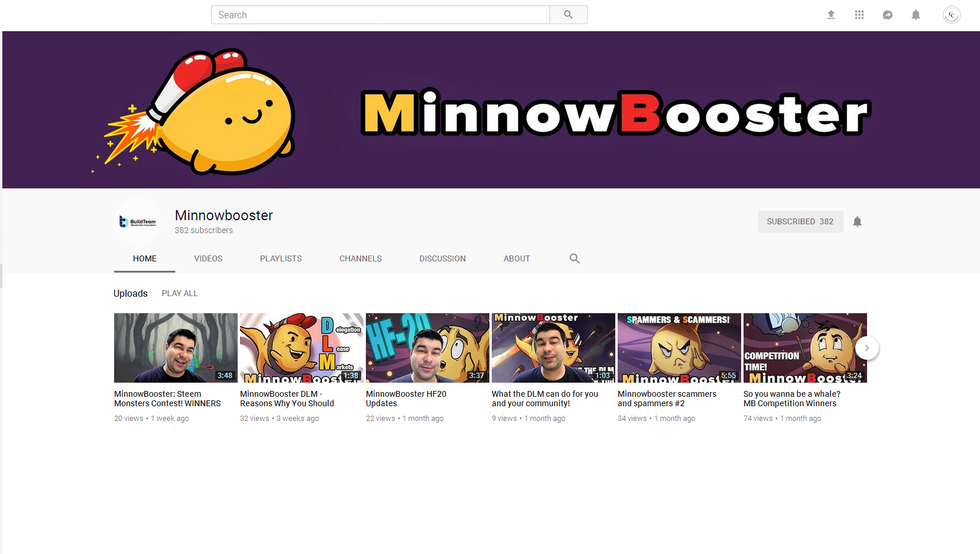Click the BuildTeam channel avatar
This screenshot has height=554, width=980.
[138, 221]
